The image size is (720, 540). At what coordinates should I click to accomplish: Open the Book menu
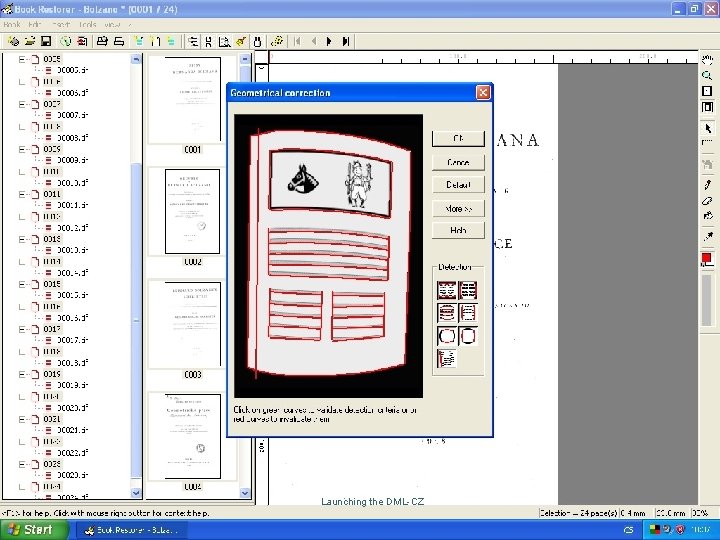11,24
